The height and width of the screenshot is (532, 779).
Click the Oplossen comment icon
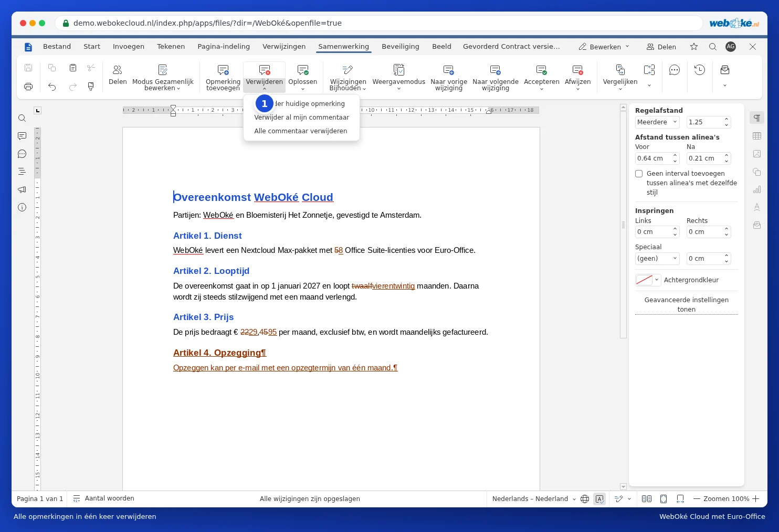point(303,70)
